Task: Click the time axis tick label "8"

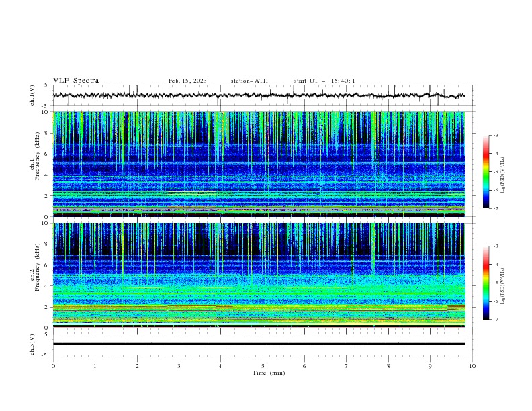Action: pyautogui.click(x=388, y=366)
